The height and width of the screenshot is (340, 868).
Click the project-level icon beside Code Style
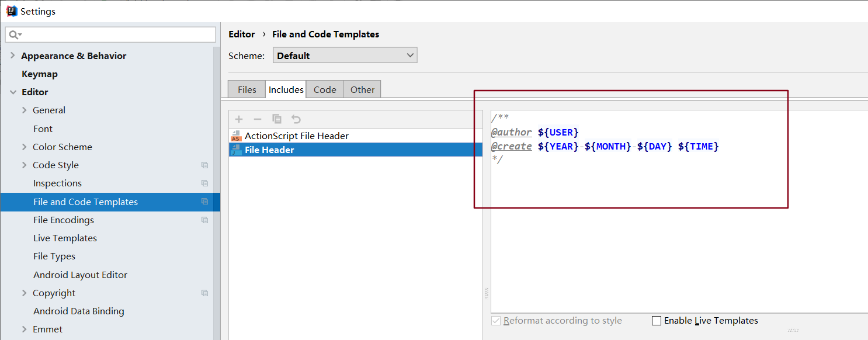point(204,165)
